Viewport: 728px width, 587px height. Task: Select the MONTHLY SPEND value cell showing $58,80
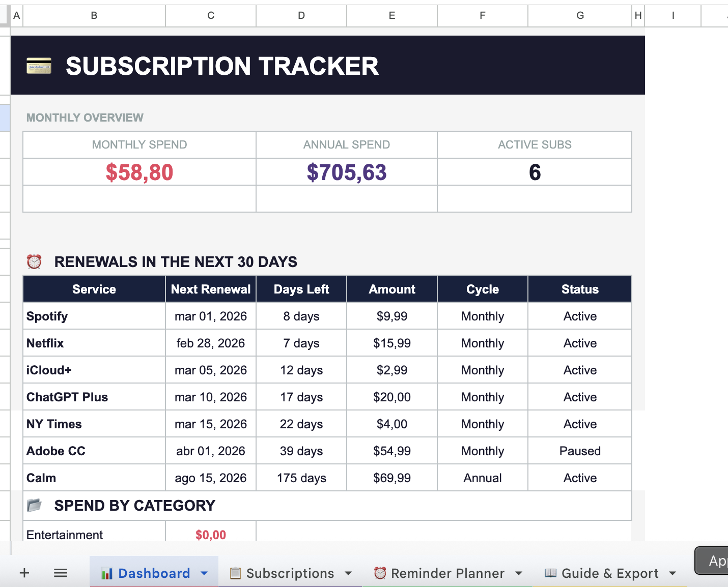(139, 172)
